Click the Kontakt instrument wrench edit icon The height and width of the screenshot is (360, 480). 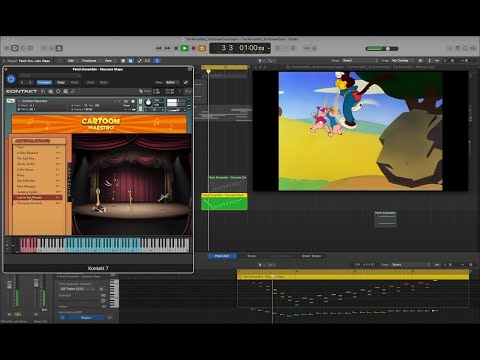pos(11,101)
